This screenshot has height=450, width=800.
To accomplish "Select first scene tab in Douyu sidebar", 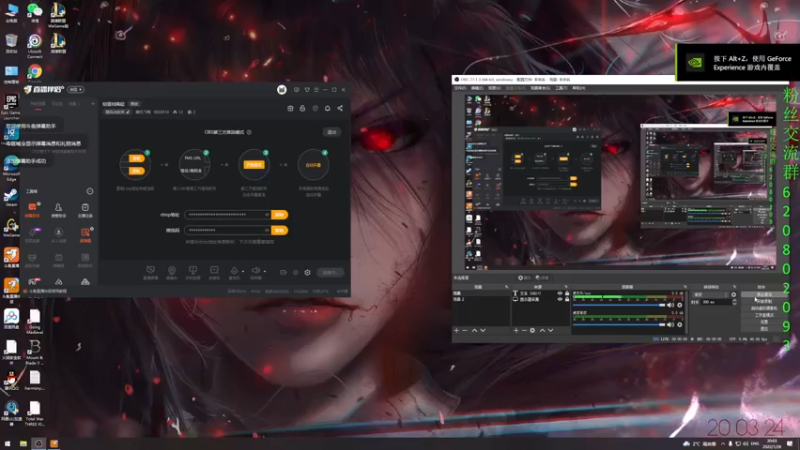I will (x=38, y=104).
